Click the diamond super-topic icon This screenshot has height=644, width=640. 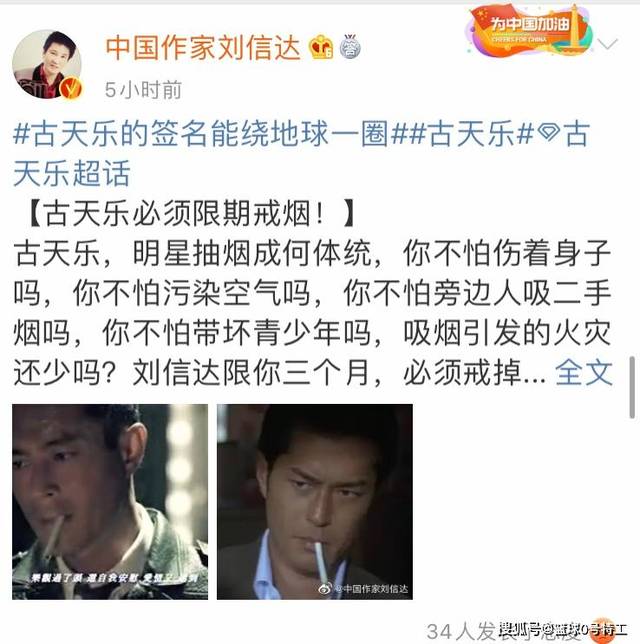(549, 132)
